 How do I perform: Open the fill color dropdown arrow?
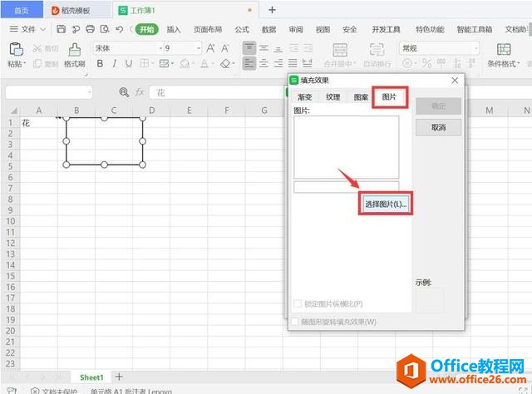tap(192, 64)
